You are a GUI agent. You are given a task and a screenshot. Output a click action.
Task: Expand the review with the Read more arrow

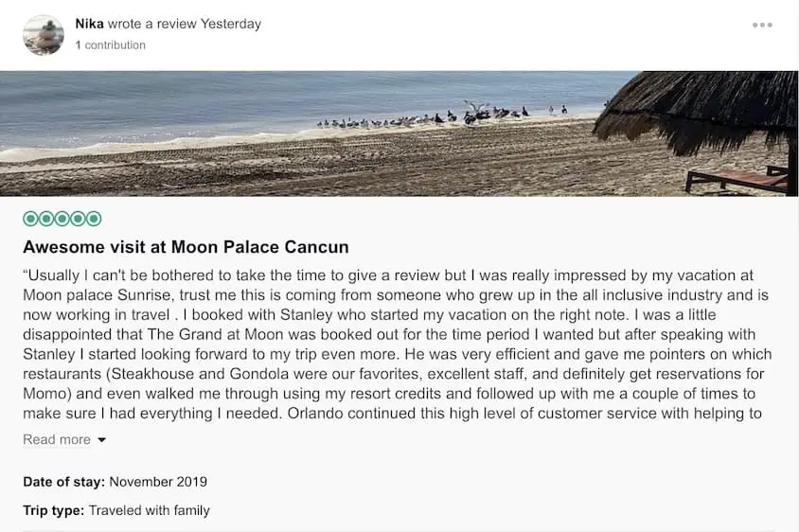pos(102,440)
